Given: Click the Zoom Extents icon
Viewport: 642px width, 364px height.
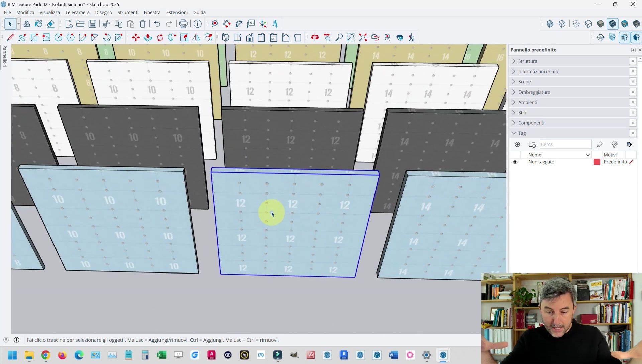Looking at the screenshot, I should click(x=363, y=37).
